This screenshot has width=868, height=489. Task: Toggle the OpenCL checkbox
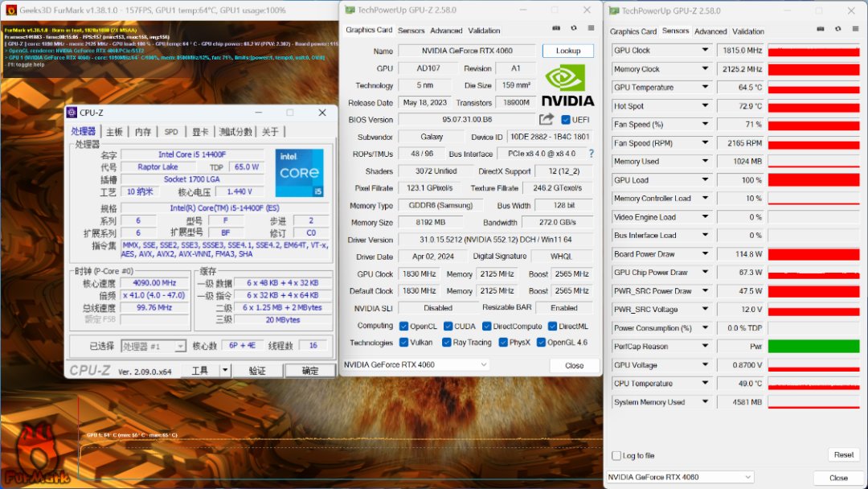pos(403,327)
